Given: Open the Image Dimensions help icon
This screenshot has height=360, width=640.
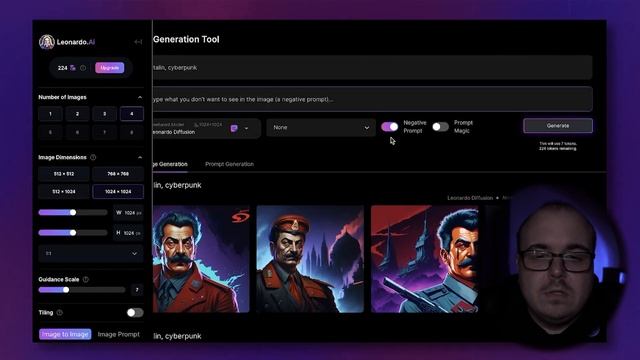Looking at the screenshot, I should point(93,157).
